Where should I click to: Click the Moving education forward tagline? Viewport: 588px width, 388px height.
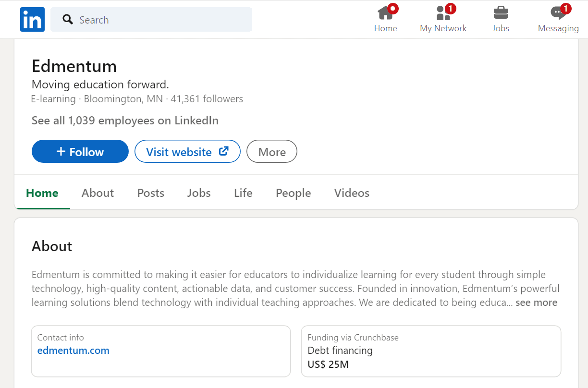tap(100, 85)
